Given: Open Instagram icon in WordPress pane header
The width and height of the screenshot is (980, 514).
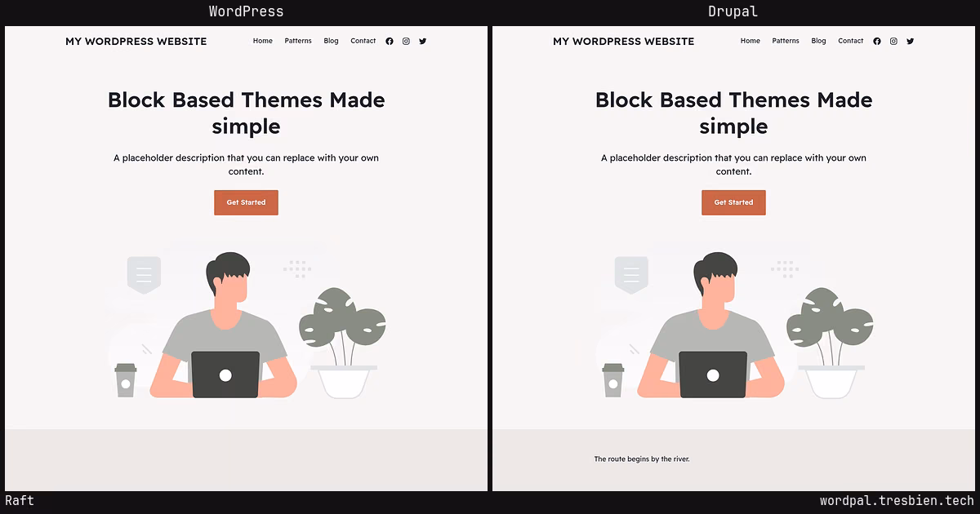Looking at the screenshot, I should [x=406, y=41].
